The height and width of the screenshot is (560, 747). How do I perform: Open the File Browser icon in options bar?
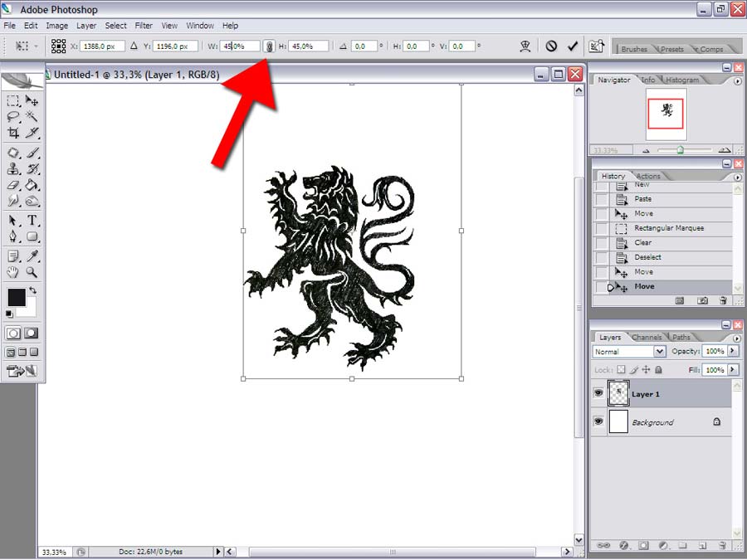tap(597, 46)
